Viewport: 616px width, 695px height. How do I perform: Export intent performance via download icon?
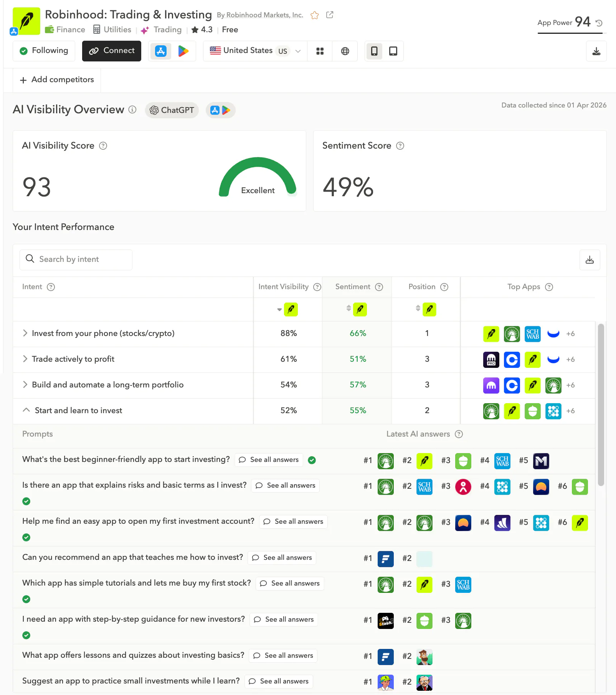pos(590,260)
